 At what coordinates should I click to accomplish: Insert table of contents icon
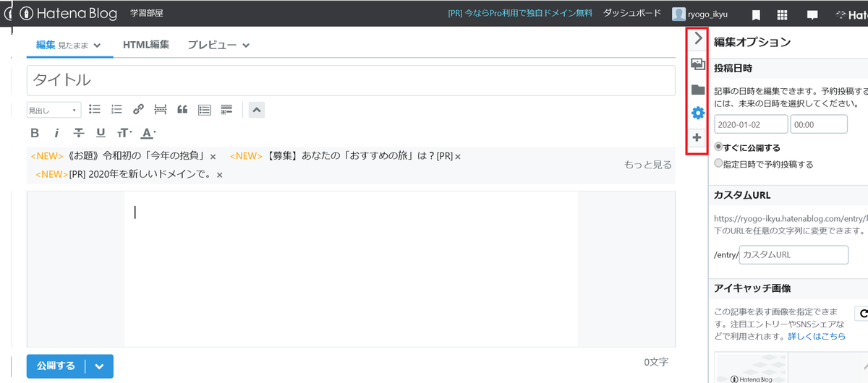click(x=204, y=110)
